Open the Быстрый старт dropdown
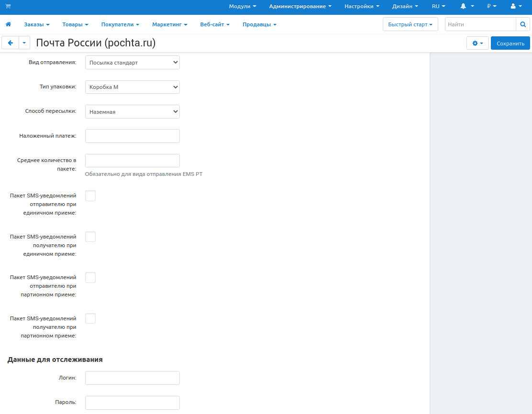This screenshot has height=414, width=532. click(410, 24)
